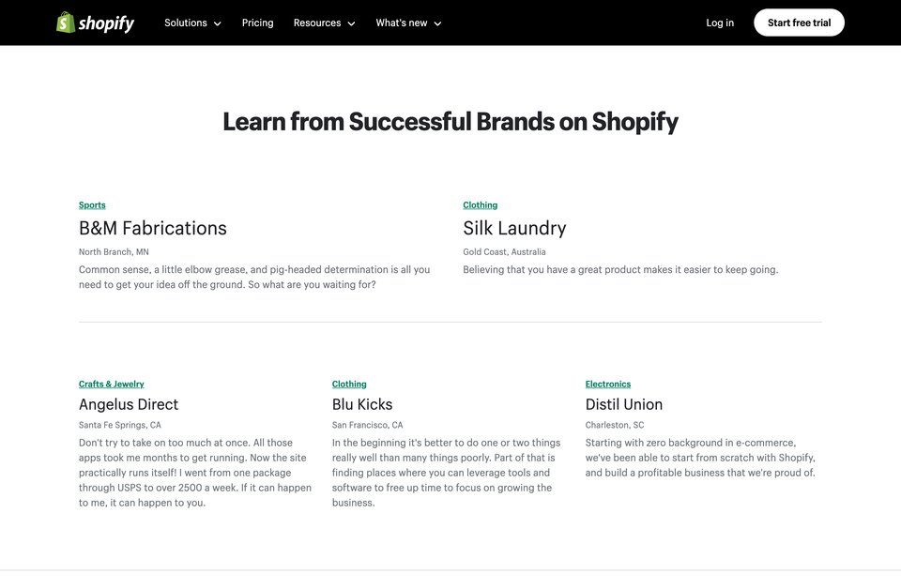Viewport: 901px width, 588px height.
Task: Select the Distil Union brand title
Action: point(624,404)
